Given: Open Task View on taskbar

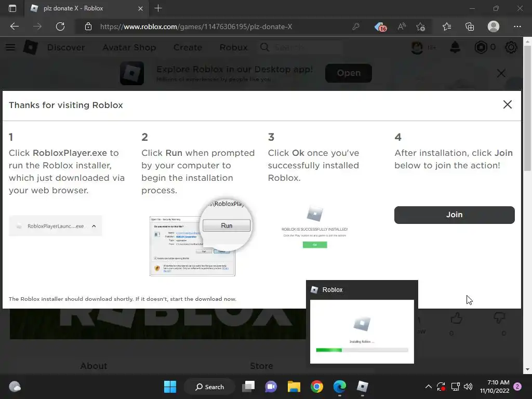Looking at the screenshot, I should pos(248,387).
